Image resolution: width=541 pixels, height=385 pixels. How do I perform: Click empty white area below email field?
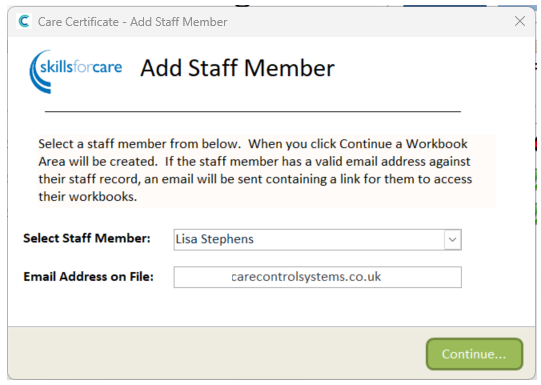click(269, 307)
